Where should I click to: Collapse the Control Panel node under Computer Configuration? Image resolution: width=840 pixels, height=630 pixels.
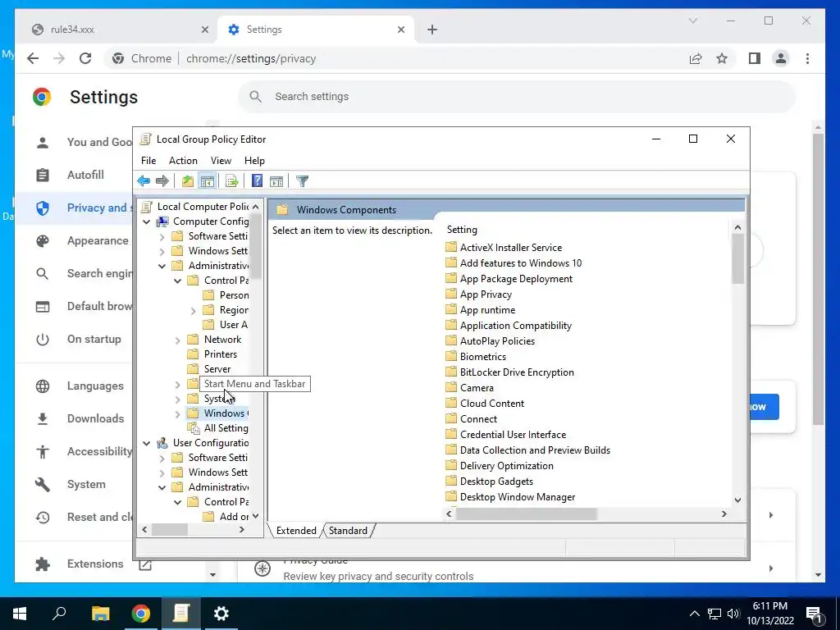[x=177, y=281]
